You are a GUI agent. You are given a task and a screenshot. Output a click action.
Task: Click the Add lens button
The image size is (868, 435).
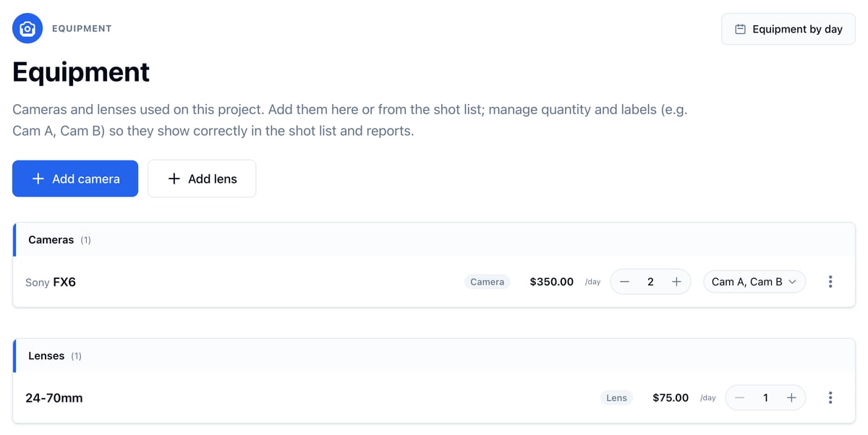tap(202, 178)
